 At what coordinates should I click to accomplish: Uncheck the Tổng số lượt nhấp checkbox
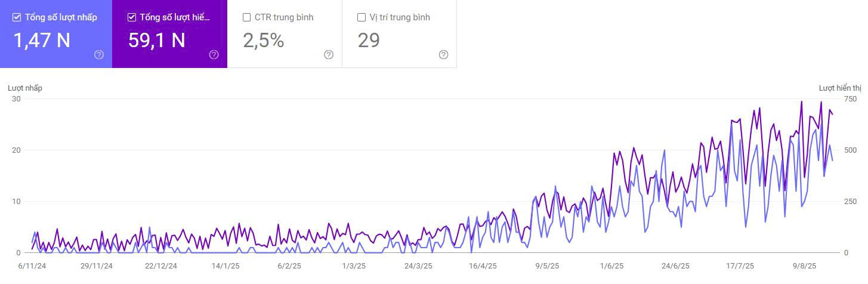click(17, 17)
